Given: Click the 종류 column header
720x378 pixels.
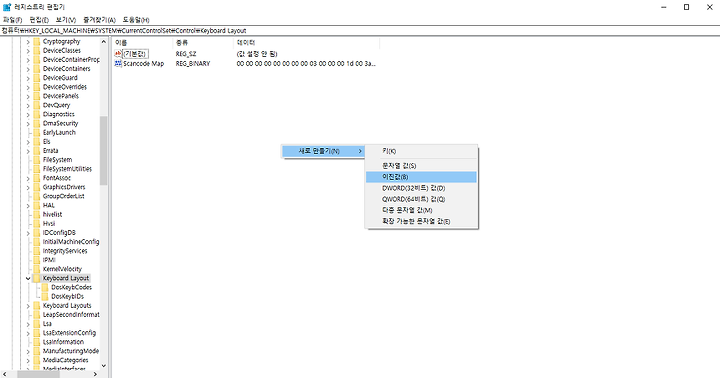Looking at the screenshot, I should 203,42.
